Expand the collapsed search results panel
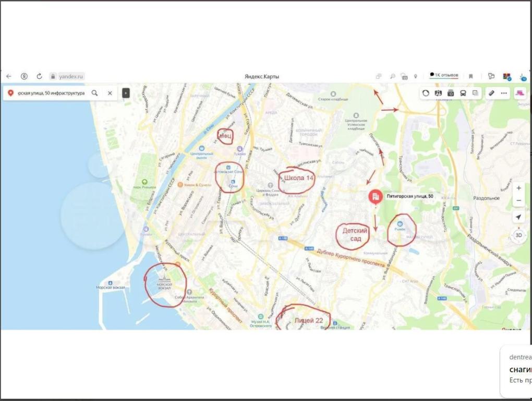The width and height of the screenshot is (532, 401). coord(126,93)
